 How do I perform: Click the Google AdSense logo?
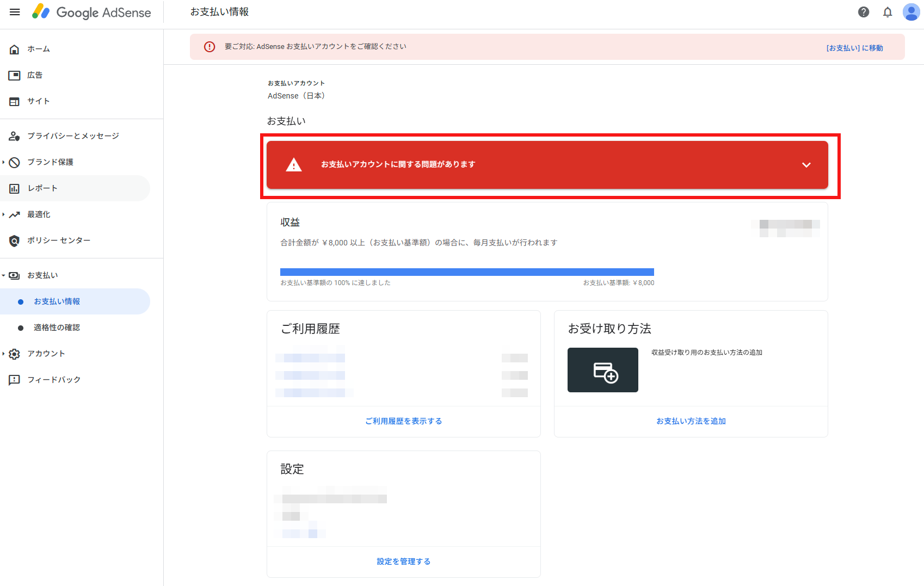click(x=91, y=12)
